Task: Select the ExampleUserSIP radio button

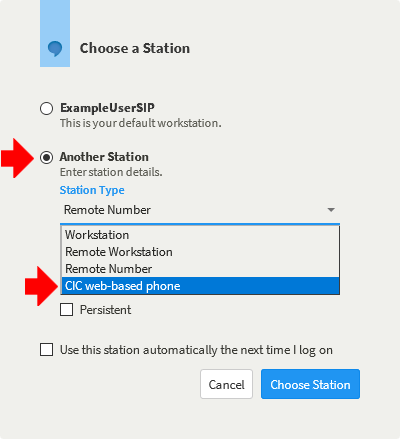Action: coord(46,109)
